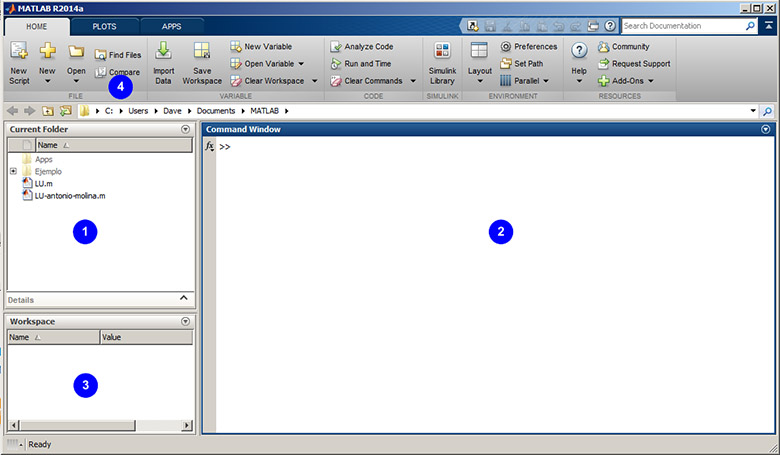Open the Parallel dropdown arrow
Screen dimensions: 780x455
(x=546, y=81)
